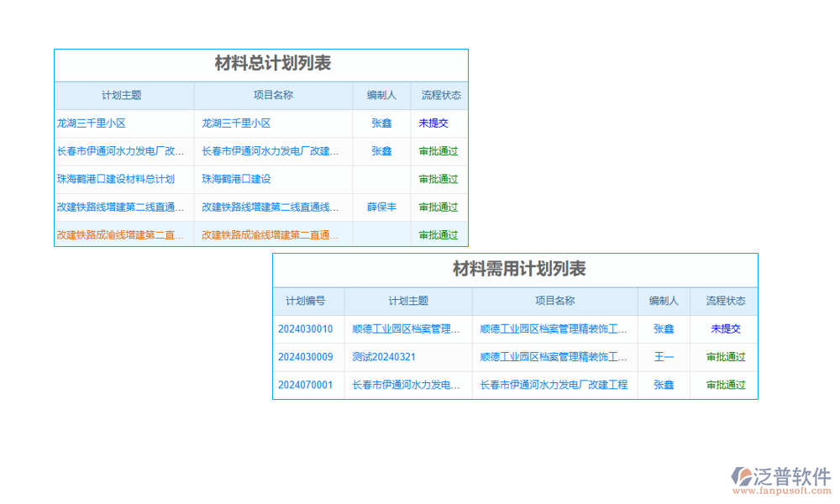The height and width of the screenshot is (504, 840).
Task: Open plan number 2024070001
Action: 308,385
